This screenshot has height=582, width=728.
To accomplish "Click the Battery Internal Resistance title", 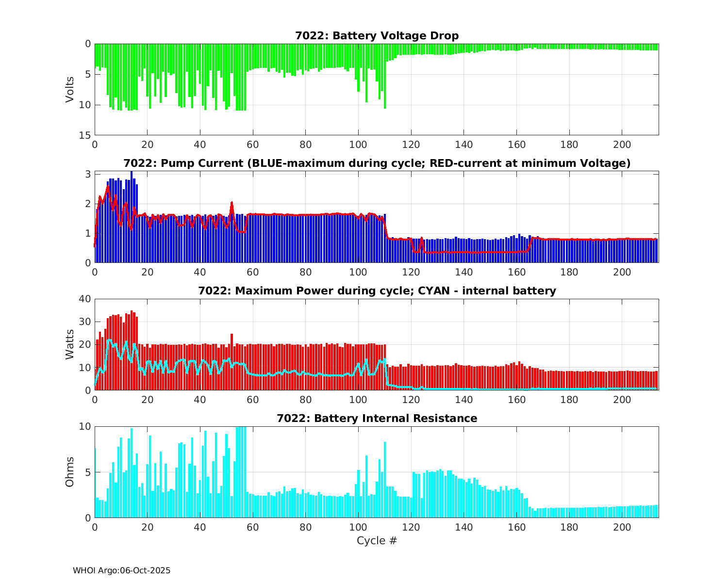I will (x=377, y=419).
